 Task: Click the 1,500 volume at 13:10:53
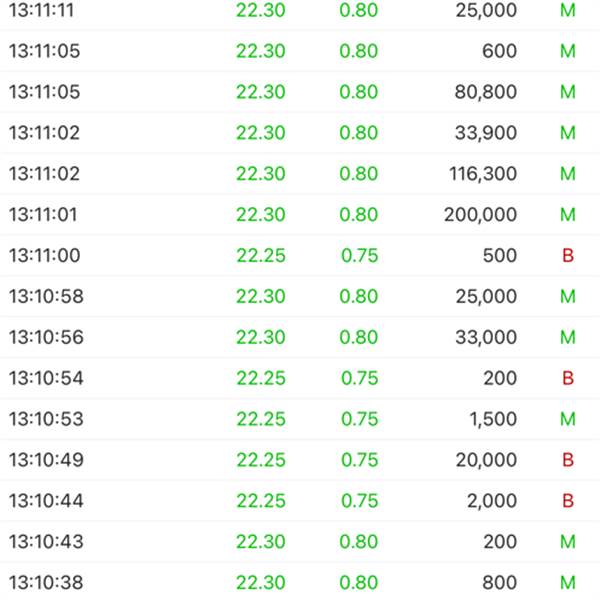[x=493, y=419]
